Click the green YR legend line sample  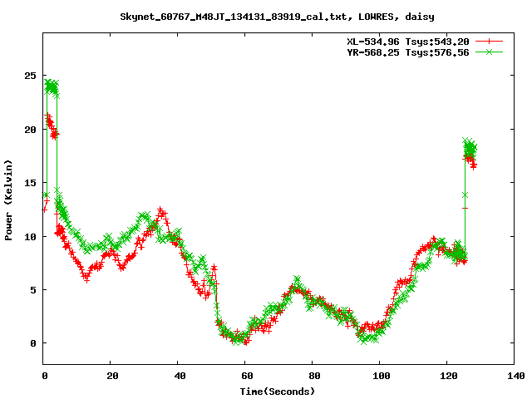click(489, 52)
